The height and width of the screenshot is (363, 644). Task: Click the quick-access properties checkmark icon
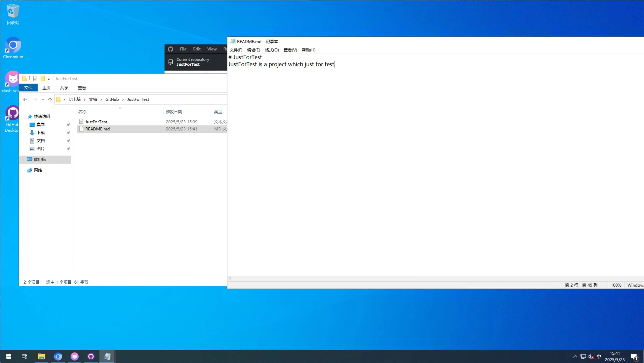(x=35, y=79)
